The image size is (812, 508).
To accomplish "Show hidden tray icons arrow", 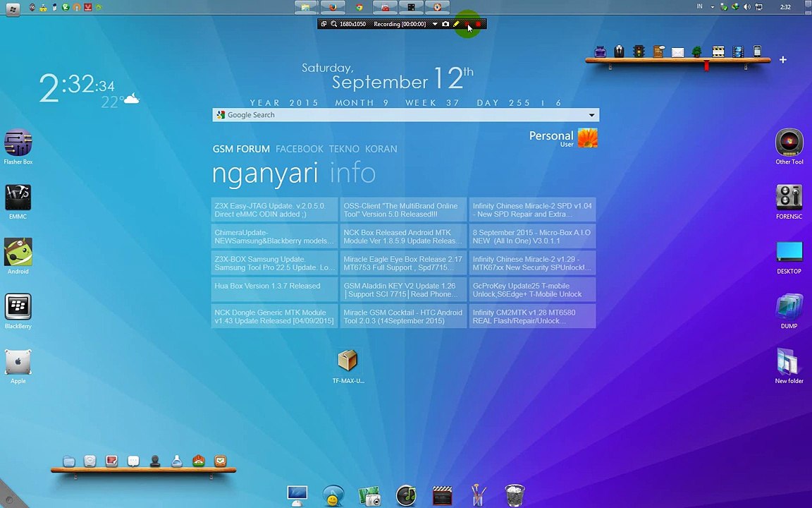I will click(x=713, y=7).
